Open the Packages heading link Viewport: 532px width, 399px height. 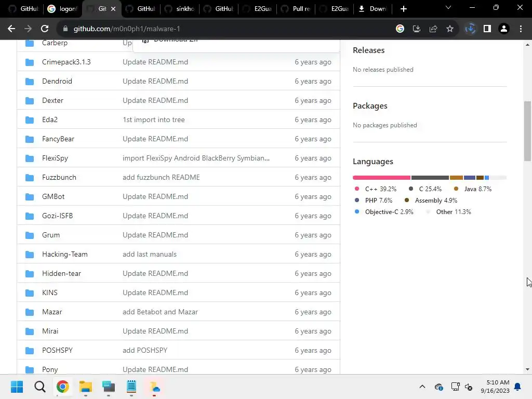370,106
